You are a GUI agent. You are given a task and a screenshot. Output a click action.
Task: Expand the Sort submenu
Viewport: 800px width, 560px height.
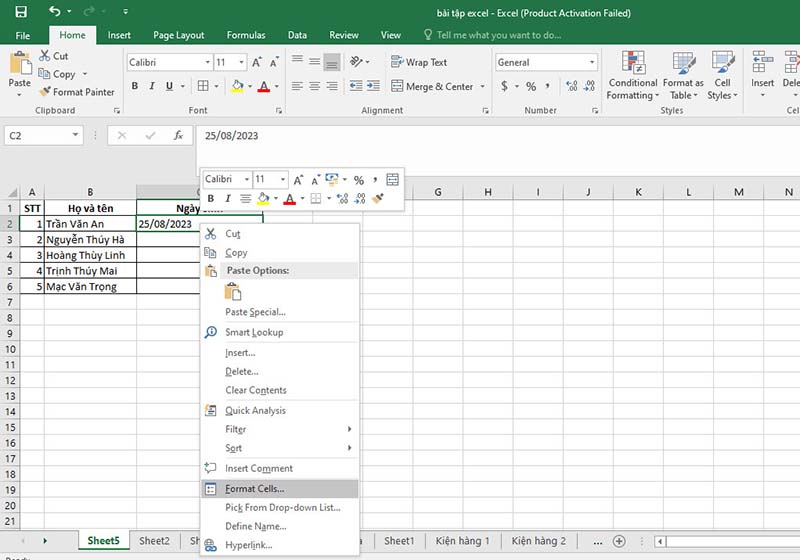click(280, 448)
